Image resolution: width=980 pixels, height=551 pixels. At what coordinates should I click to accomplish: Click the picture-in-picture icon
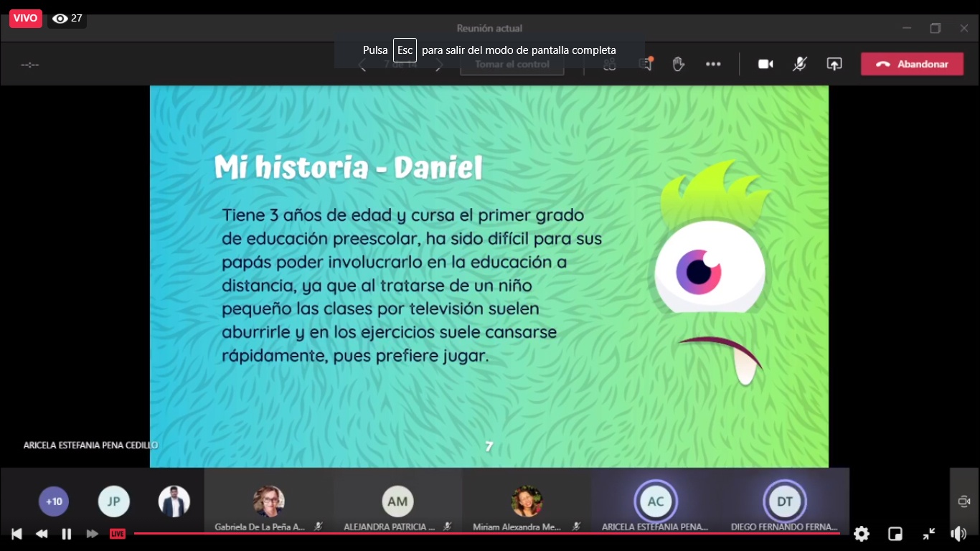click(895, 534)
